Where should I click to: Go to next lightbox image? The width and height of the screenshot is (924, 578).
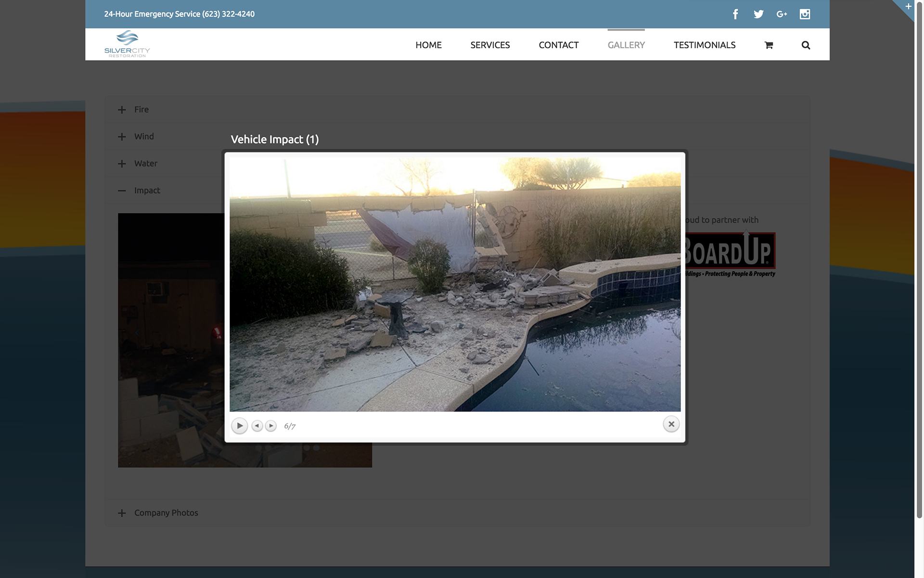tap(271, 426)
